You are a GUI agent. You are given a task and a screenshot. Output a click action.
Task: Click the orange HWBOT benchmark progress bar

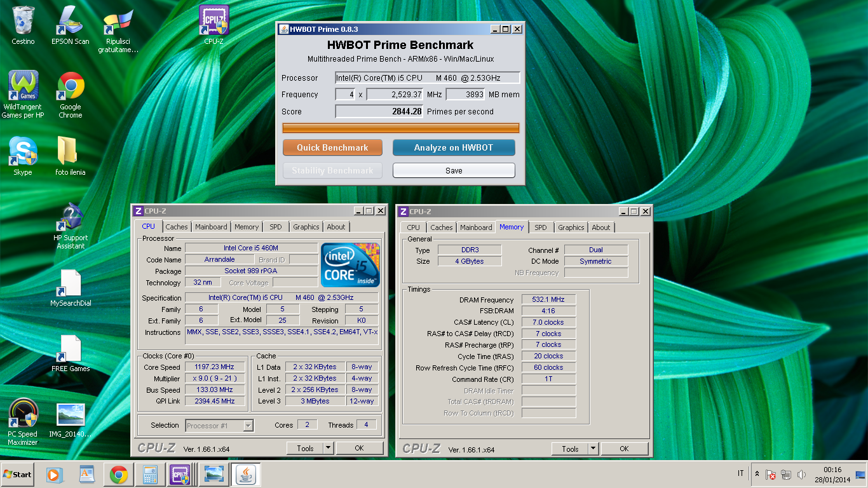[x=401, y=128]
